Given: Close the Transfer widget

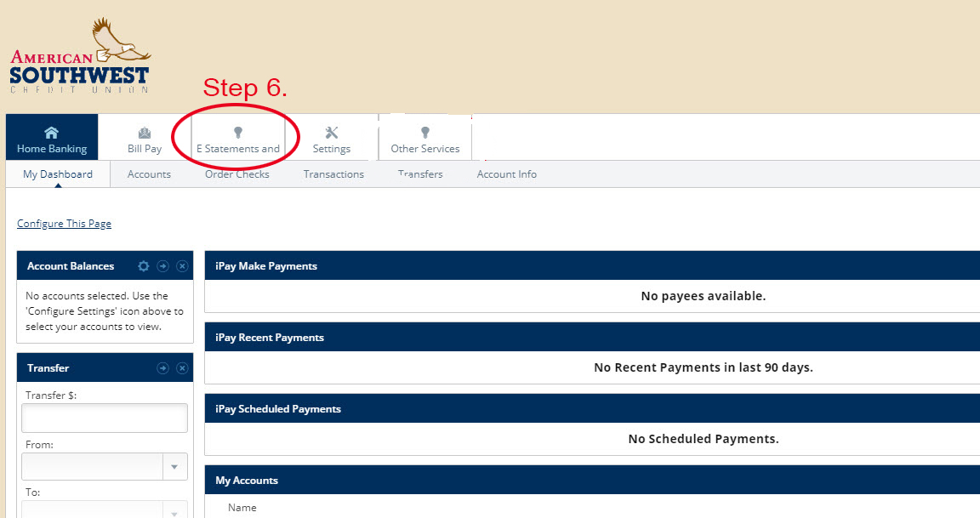Looking at the screenshot, I should click(182, 368).
